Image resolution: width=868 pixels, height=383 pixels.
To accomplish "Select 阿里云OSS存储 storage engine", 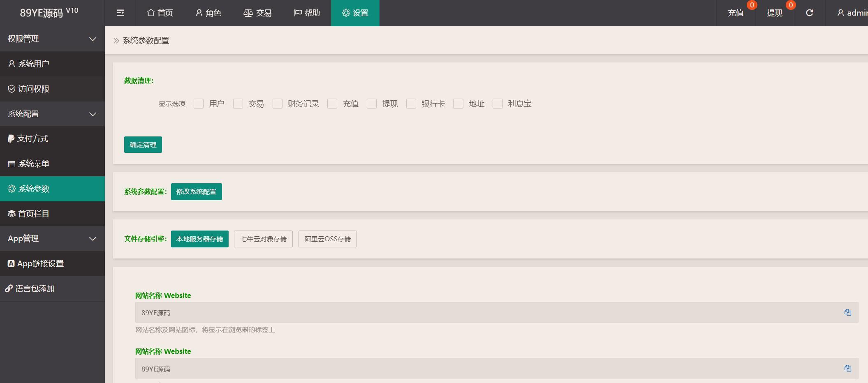I will (x=328, y=239).
